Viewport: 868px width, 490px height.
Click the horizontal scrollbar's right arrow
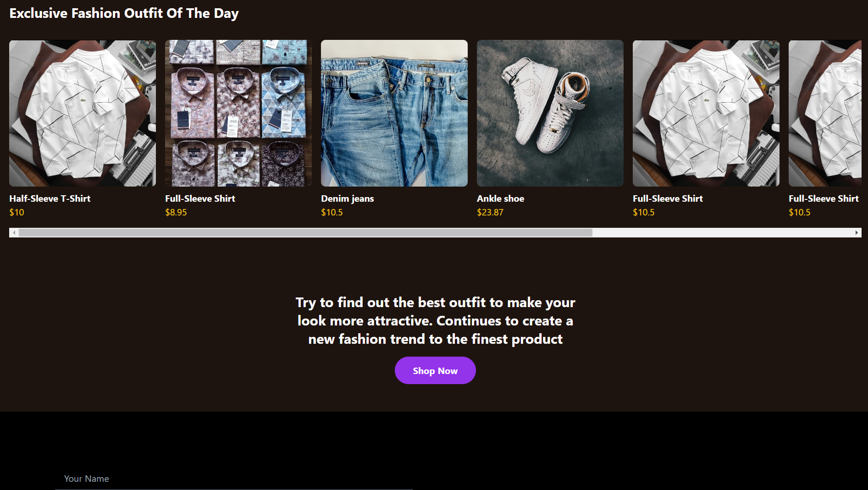pos(857,233)
